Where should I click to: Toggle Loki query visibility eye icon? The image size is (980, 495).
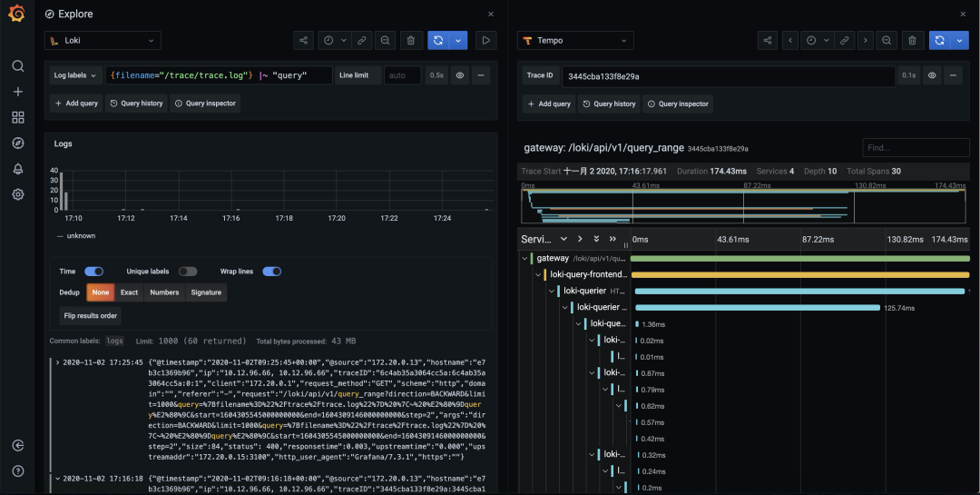point(460,75)
